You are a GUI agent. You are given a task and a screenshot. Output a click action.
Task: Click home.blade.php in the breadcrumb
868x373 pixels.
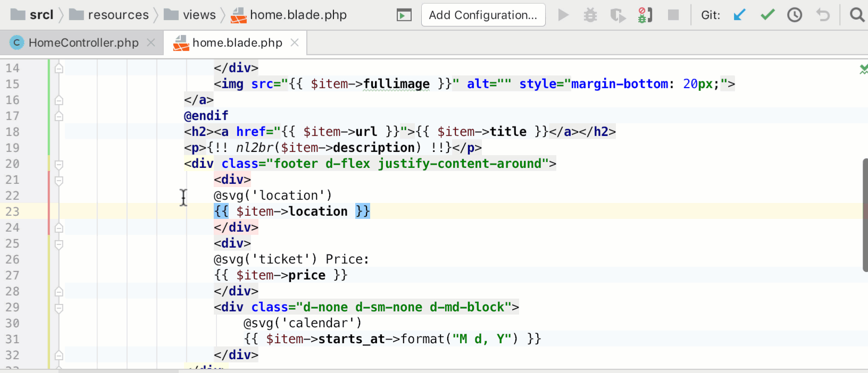coord(289,15)
